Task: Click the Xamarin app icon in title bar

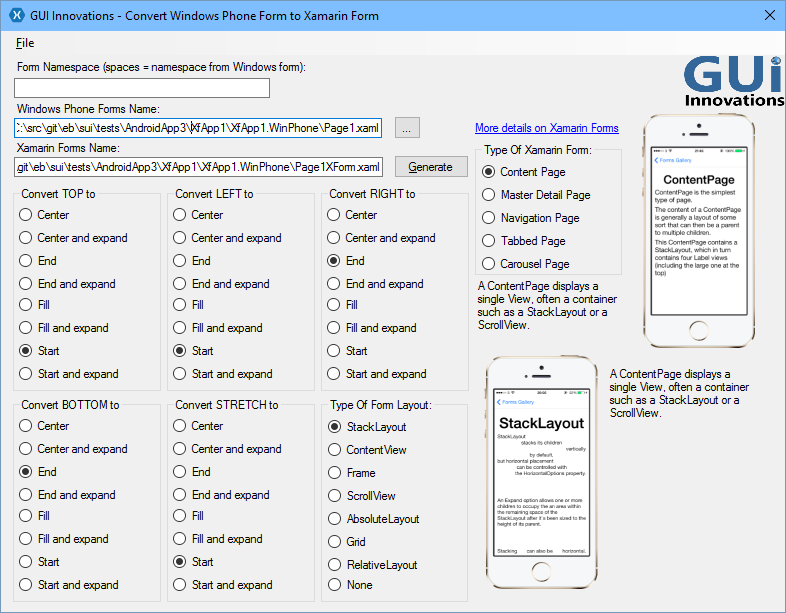Action: pos(15,16)
